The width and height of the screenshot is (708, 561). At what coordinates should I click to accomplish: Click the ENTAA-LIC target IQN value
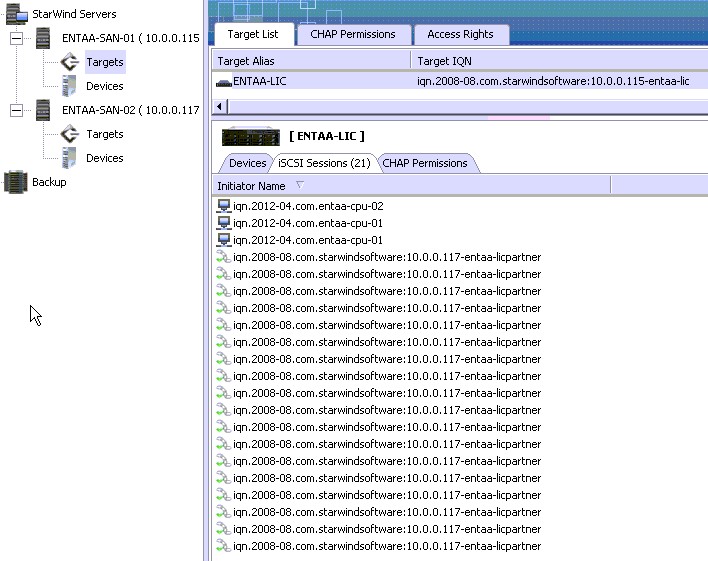coord(553,81)
